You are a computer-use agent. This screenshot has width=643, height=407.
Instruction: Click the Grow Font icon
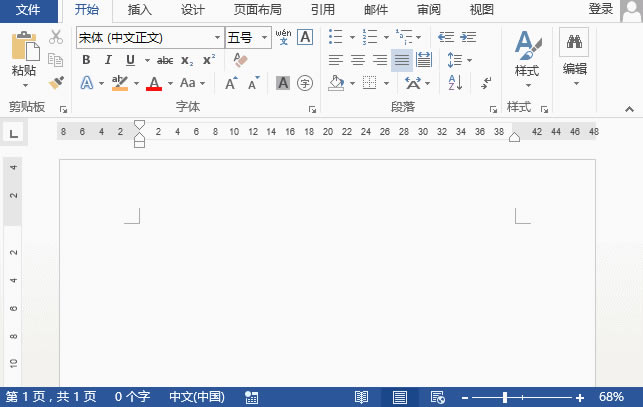click(x=231, y=83)
